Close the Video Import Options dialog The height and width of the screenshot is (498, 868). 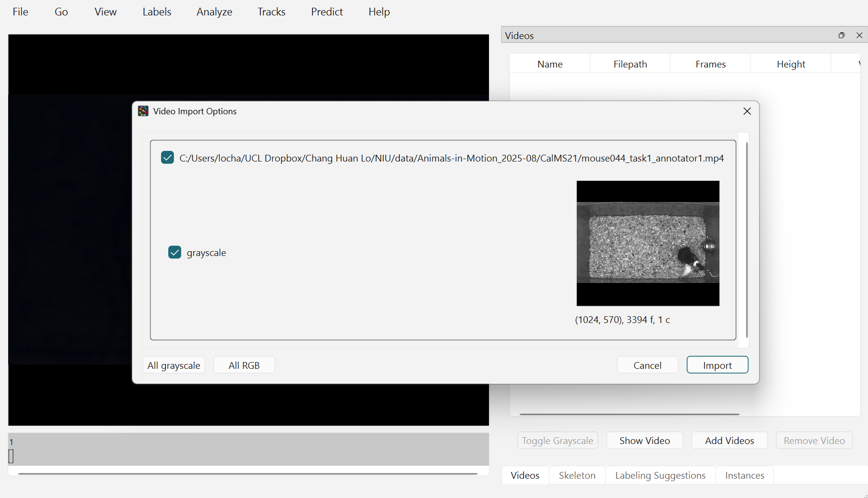pos(747,111)
